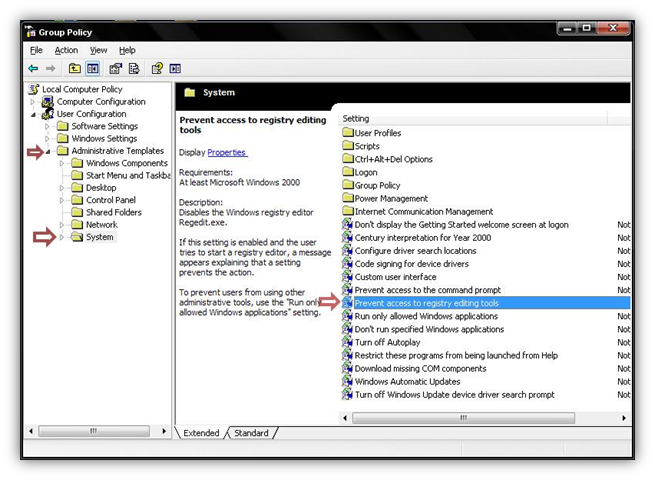Open the Action menu
This screenshot has width=655, height=480.
pyautogui.click(x=66, y=50)
